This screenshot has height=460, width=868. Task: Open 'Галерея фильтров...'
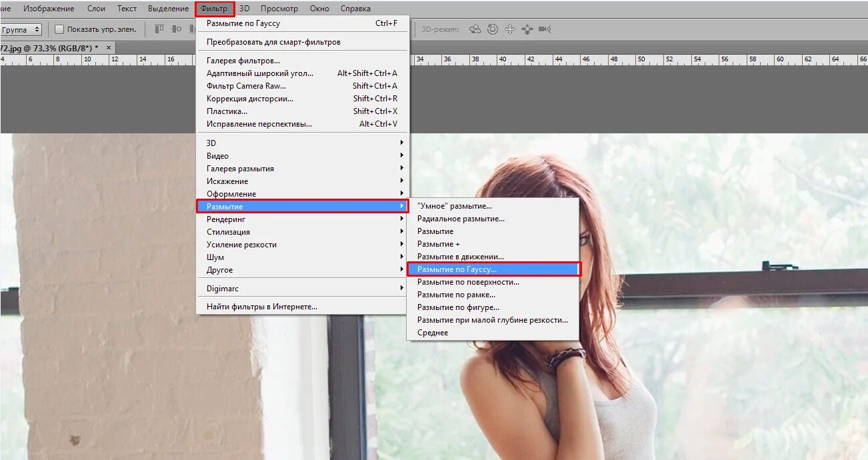click(303, 61)
